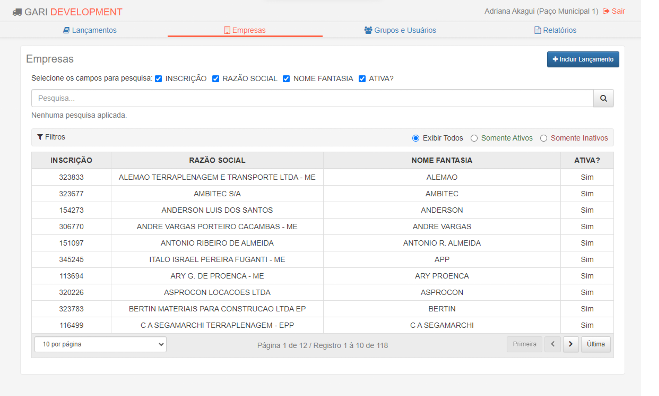Open the Lançamentos tab
This screenshot has height=396, width=659.
[x=90, y=30]
